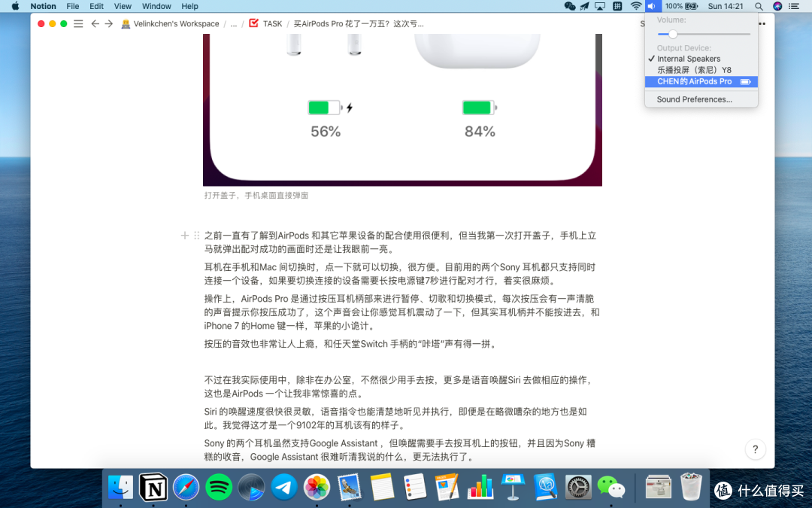Open the Apple menu
Viewport: 812px width, 508px height.
point(16,6)
